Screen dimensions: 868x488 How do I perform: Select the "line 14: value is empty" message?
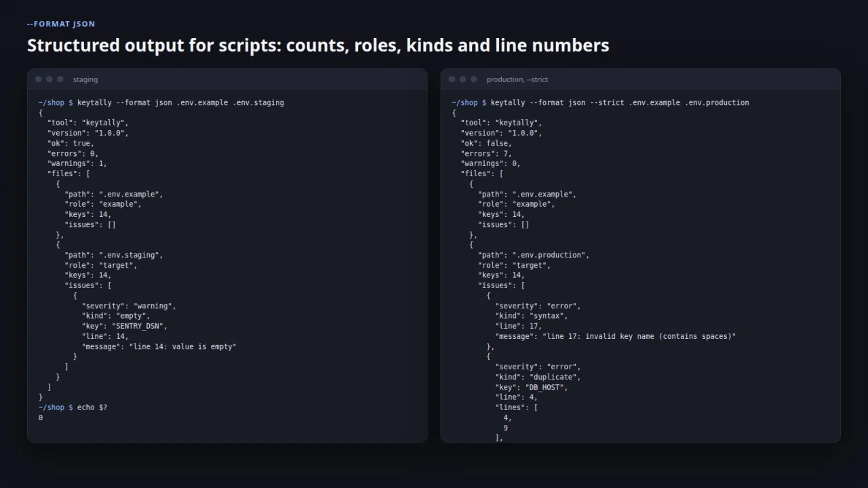point(159,346)
